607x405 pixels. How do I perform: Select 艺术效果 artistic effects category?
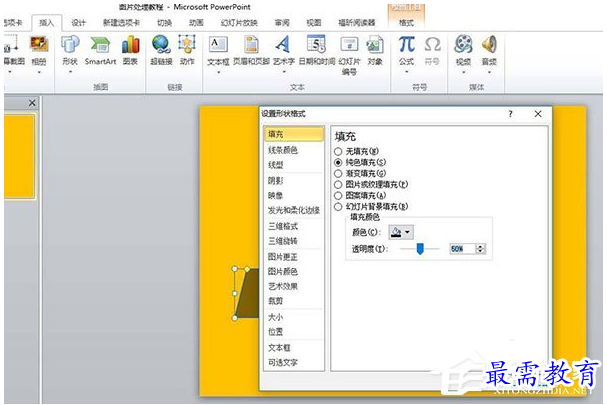pyautogui.click(x=293, y=287)
